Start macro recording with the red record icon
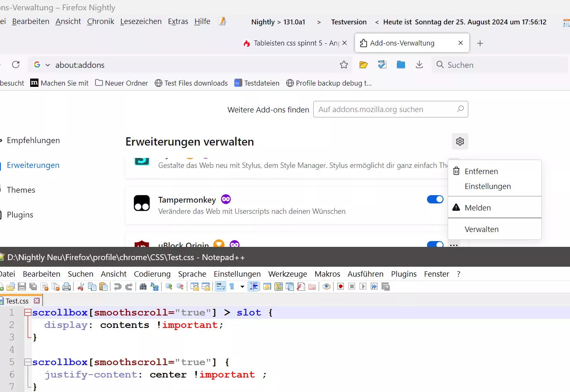570x392 pixels. [341, 287]
